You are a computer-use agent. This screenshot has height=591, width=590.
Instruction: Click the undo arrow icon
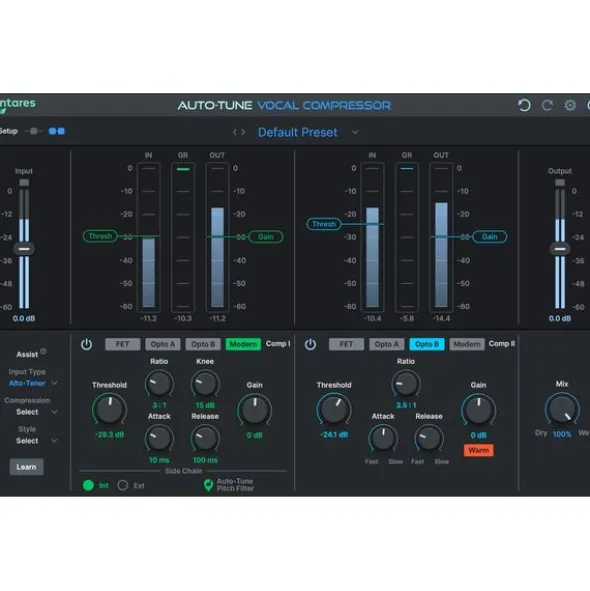pos(524,105)
